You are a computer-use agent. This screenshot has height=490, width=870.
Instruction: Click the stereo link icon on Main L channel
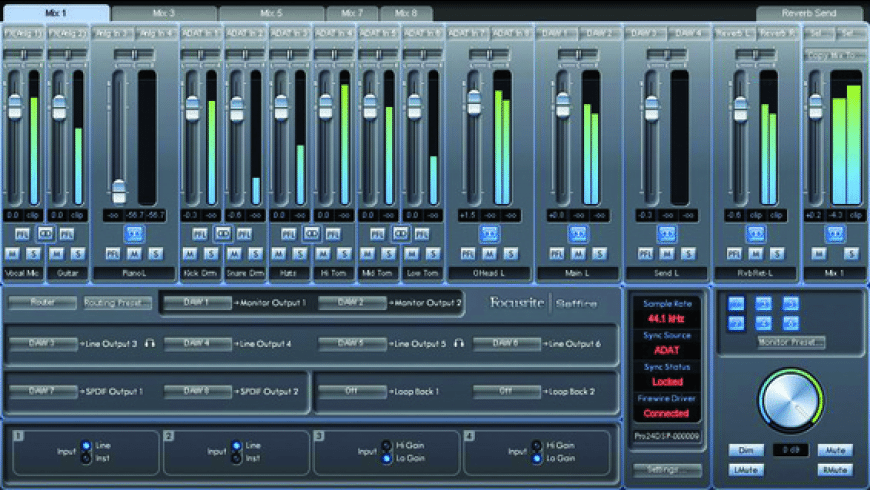(578, 233)
